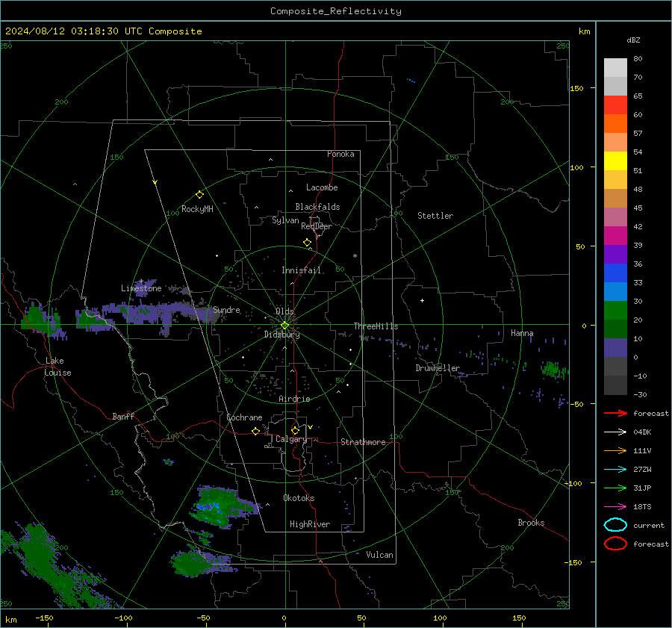Click the Limestone label
672x628 pixels.
point(141,288)
